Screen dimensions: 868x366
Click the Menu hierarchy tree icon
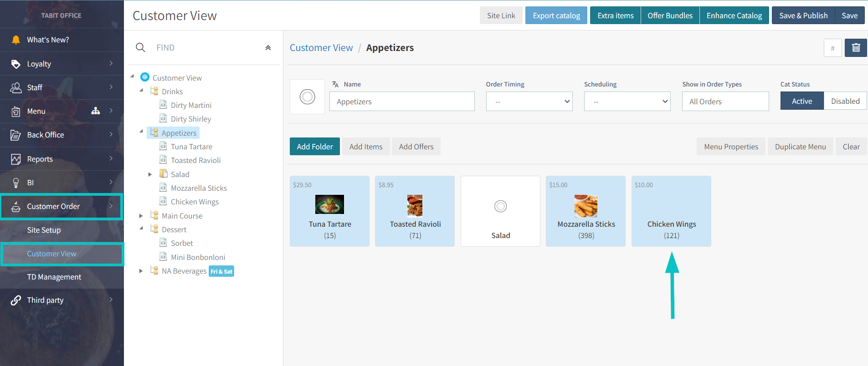click(x=96, y=111)
